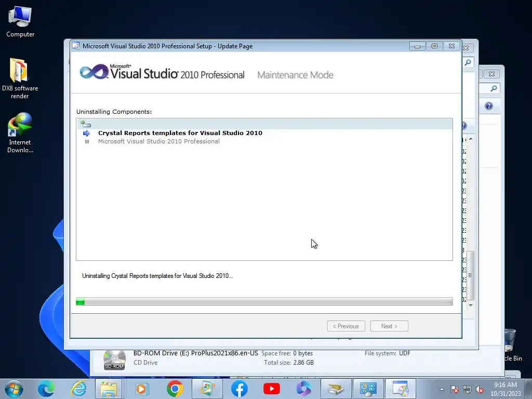Click the File system: UDF detail

click(388, 353)
